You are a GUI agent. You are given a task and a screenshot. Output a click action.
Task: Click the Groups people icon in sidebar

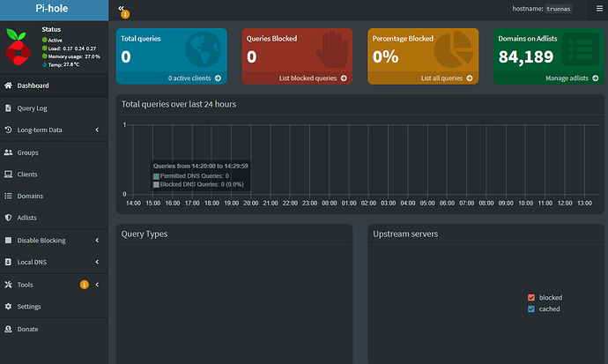[x=9, y=152]
